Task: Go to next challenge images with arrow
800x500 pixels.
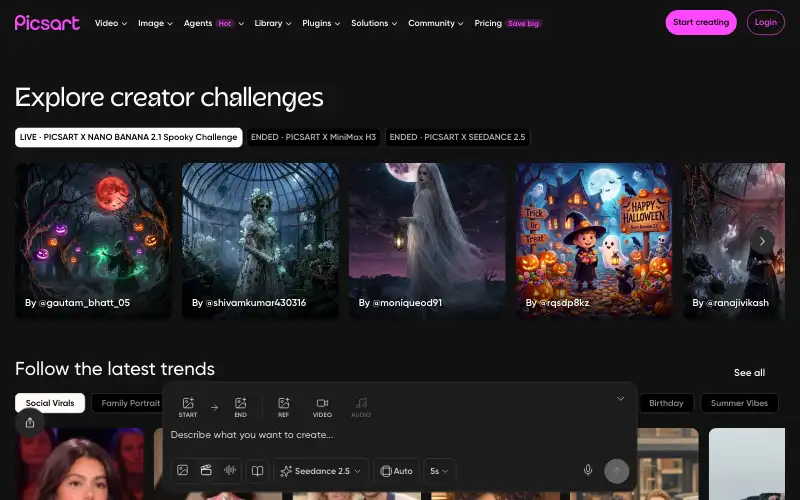Action: click(x=762, y=241)
